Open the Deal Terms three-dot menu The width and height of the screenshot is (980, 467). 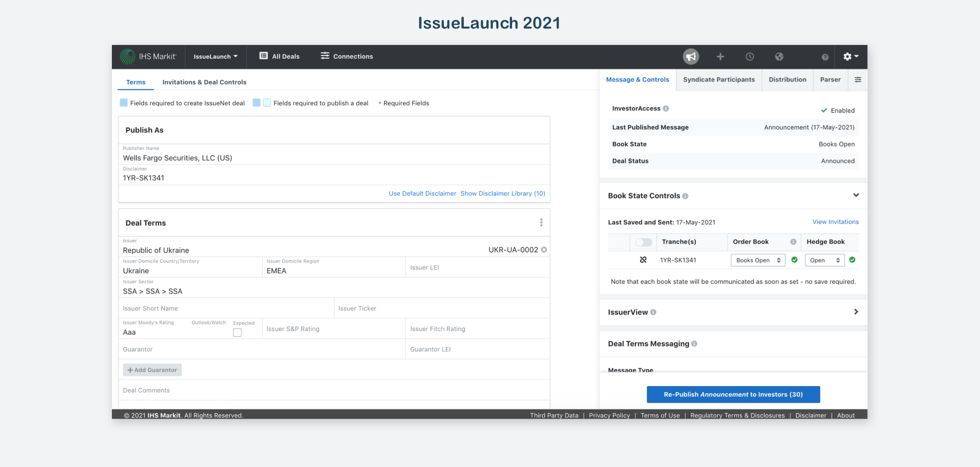[541, 222]
